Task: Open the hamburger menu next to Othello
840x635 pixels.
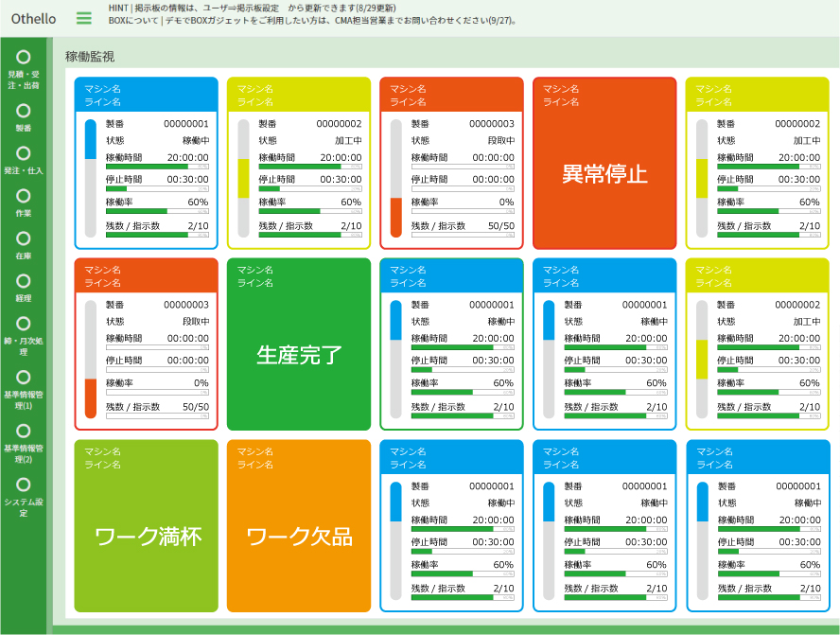Action: (83, 18)
